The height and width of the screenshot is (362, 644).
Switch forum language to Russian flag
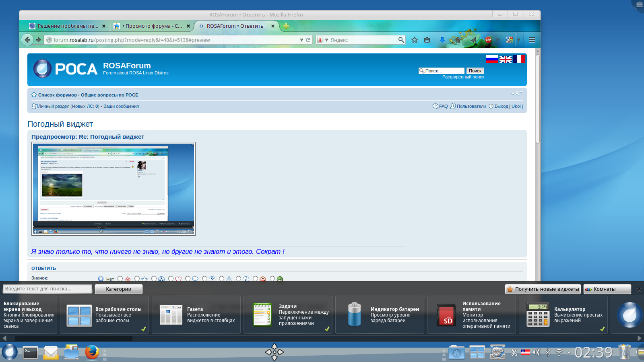(492, 60)
